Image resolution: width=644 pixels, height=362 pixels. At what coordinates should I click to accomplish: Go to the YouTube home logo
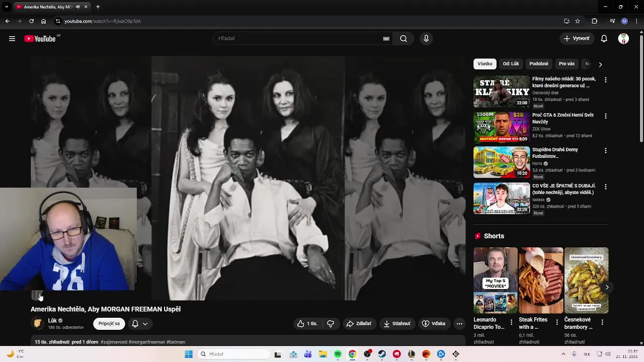(40, 39)
